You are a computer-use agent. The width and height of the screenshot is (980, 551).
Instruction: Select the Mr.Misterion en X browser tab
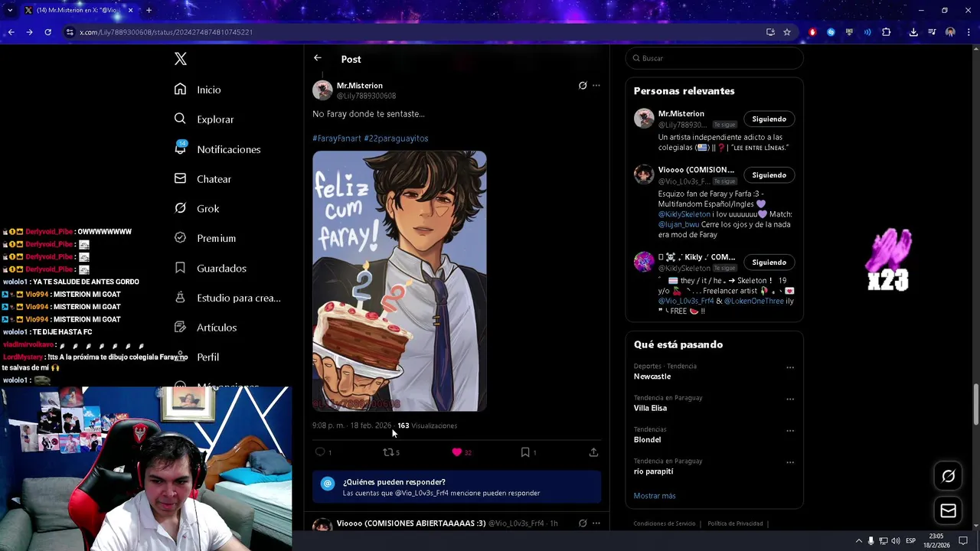(77, 10)
